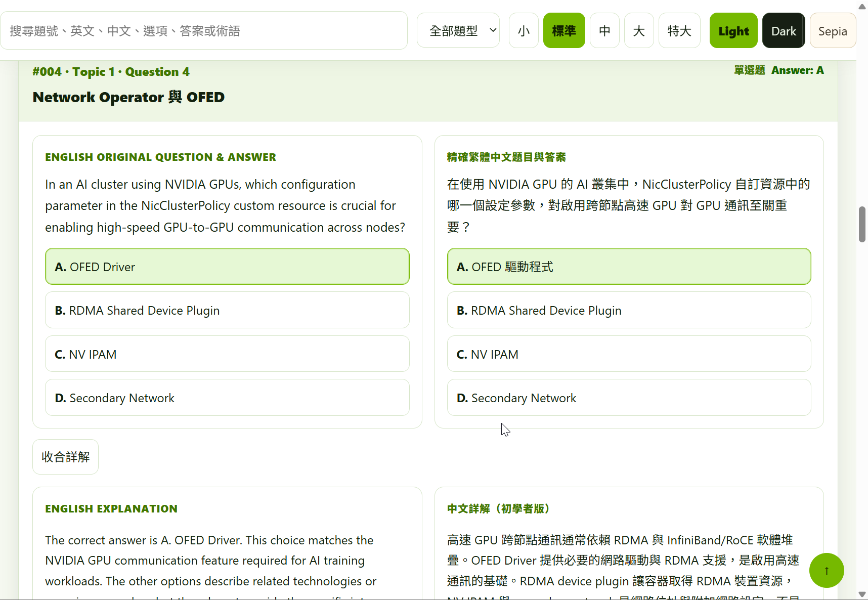Set font size to 大

pyautogui.click(x=639, y=31)
